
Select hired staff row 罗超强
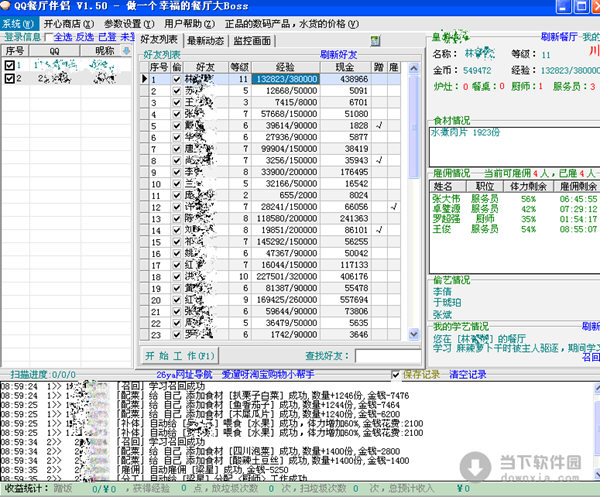[515, 219]
